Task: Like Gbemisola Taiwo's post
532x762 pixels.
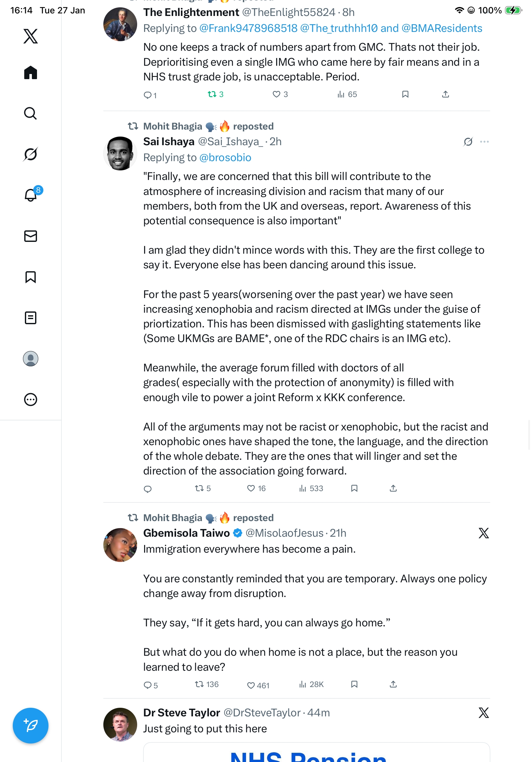Action: [251, 685]
